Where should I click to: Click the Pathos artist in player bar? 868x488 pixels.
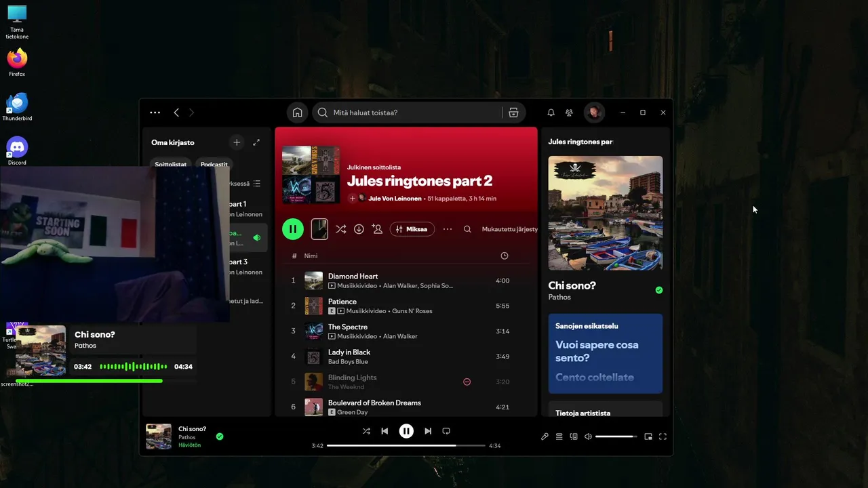[186, 437]
